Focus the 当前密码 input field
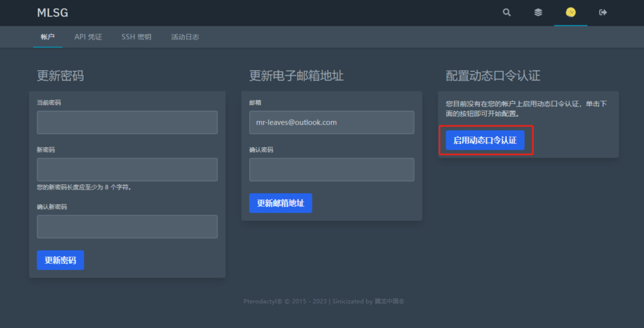The image size is (644, 328). pyautogui.click(x=127, y=122)
